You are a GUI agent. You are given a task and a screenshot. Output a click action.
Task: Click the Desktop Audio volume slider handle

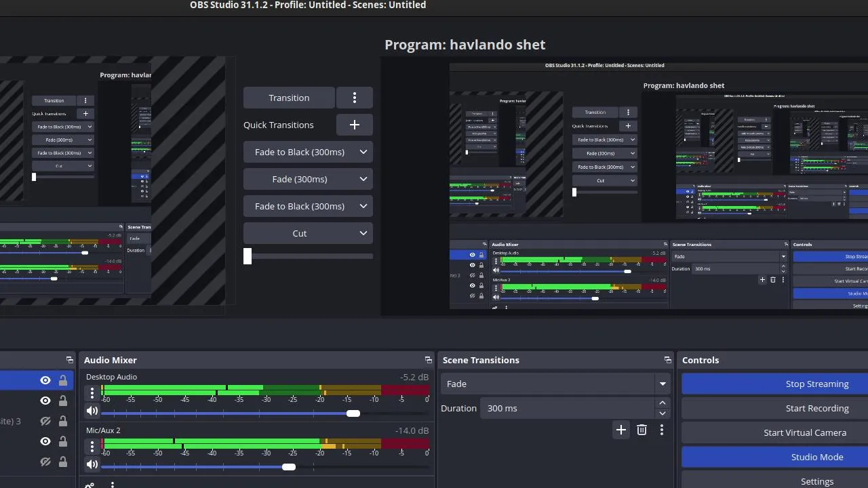pyautogui.click(x=353, y=413)
